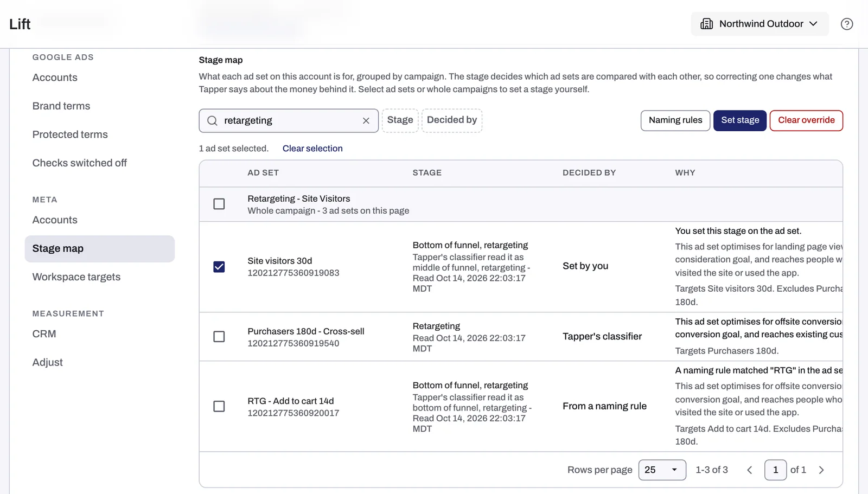Viewport: 868px width, 494px height.
Task: Click the ad set ID 120212775360919083
Action: coord(293,273)
